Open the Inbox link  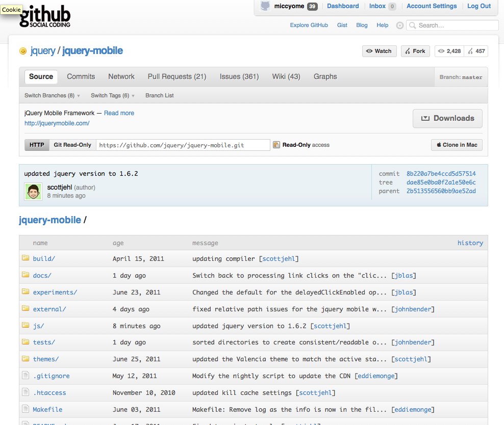(377, 6)
